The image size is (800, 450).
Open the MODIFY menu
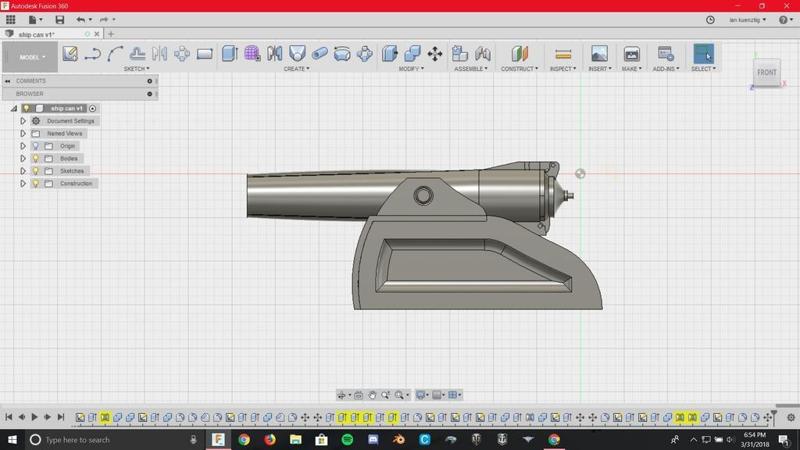pos(410,69)
